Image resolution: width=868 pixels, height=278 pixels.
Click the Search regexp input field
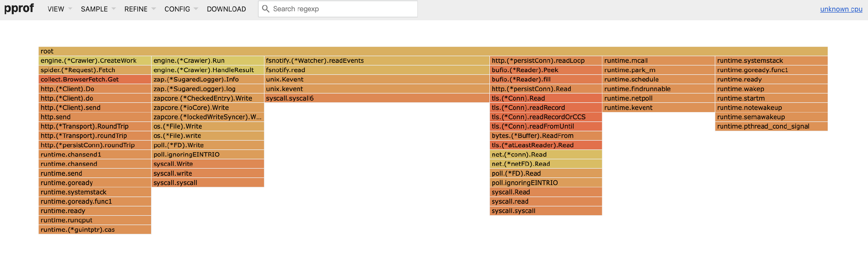click(344, 9)
